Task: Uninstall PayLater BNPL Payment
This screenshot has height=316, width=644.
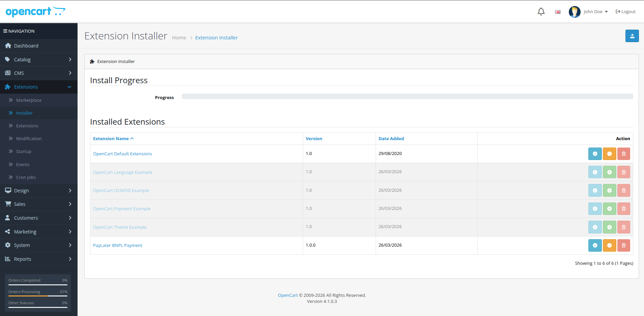Action: point(610,245)
